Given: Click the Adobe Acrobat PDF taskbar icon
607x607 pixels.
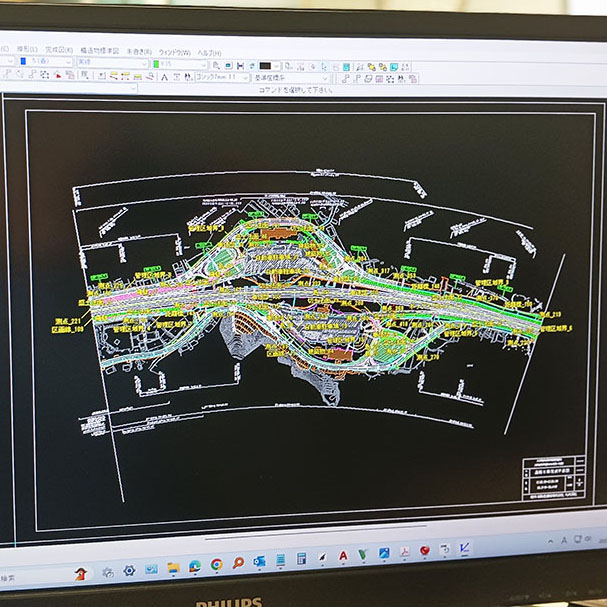Looking at the screenshot, I should pos(406,553).
